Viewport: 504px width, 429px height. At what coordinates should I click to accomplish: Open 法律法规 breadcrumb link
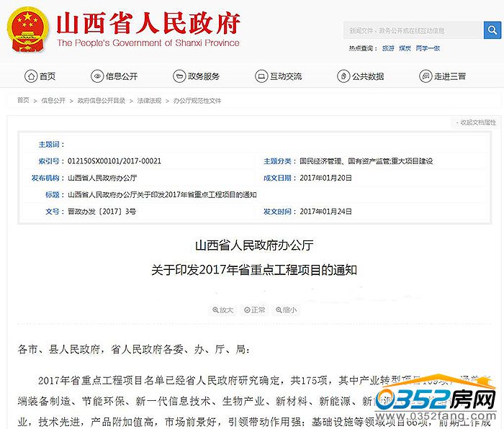[x=149, y=101]
